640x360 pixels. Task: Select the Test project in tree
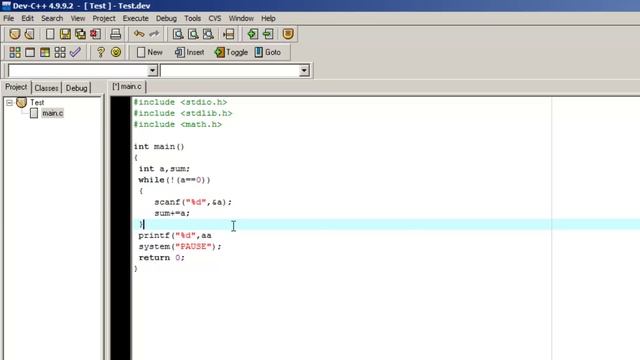click(37, 102)
